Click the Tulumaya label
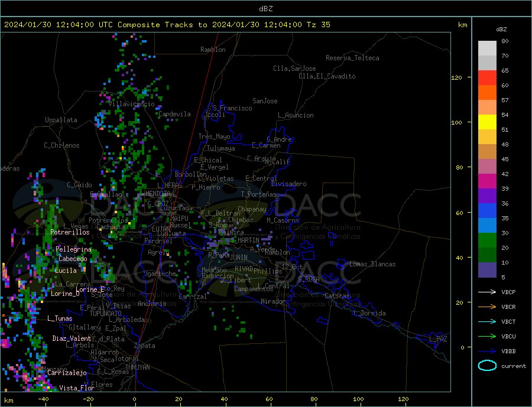Image resolution: width=532 pixels, height=407 pixels. coord(220,148)
